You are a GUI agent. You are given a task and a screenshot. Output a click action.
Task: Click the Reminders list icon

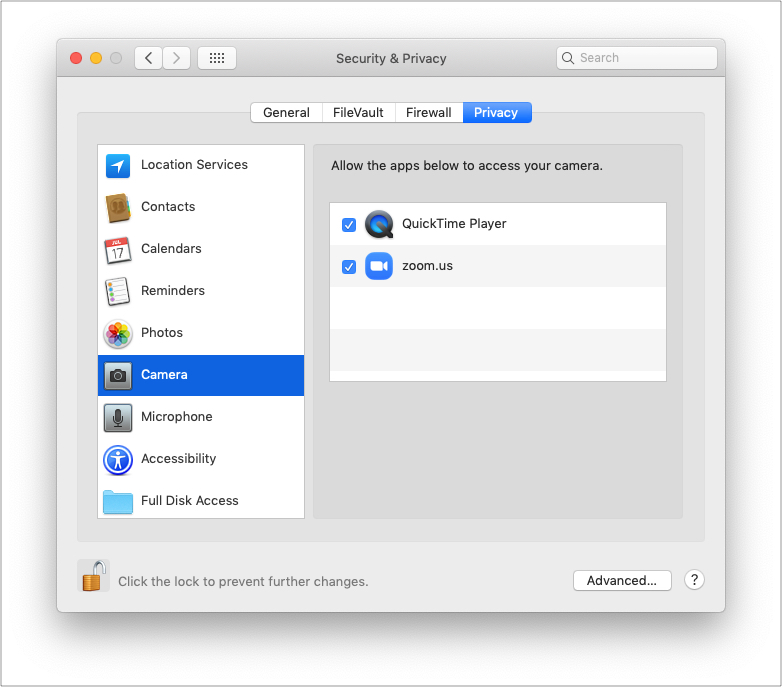[118, 292]
